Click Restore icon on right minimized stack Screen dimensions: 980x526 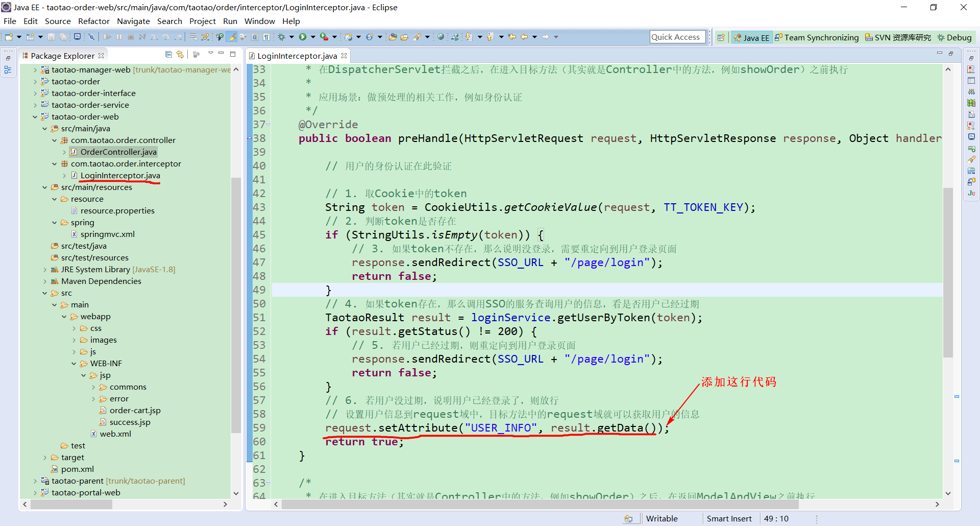click(x=971, y=58)
